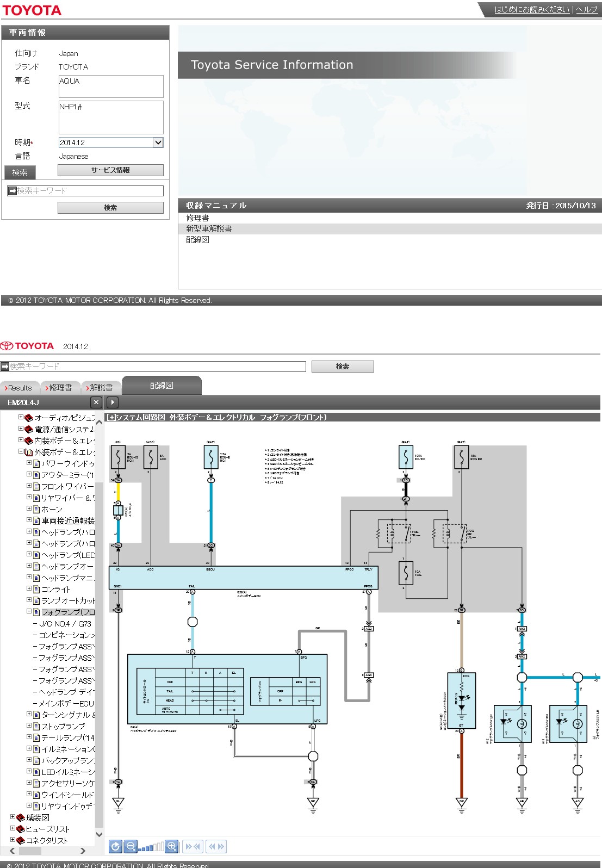Close the EM20L4J tree panel
The height and width of the screenshot is (868, 602).
click(x=96, y=402)
